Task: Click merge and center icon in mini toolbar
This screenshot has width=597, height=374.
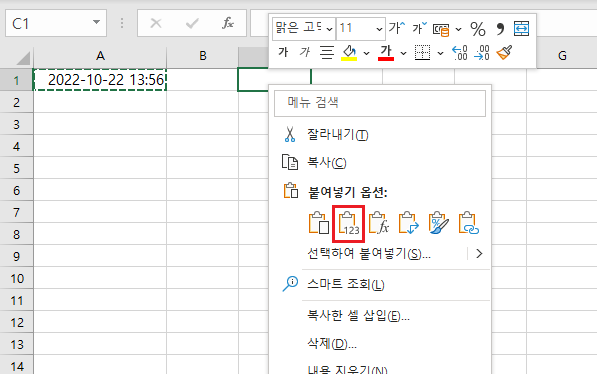Action: (521, 29)
